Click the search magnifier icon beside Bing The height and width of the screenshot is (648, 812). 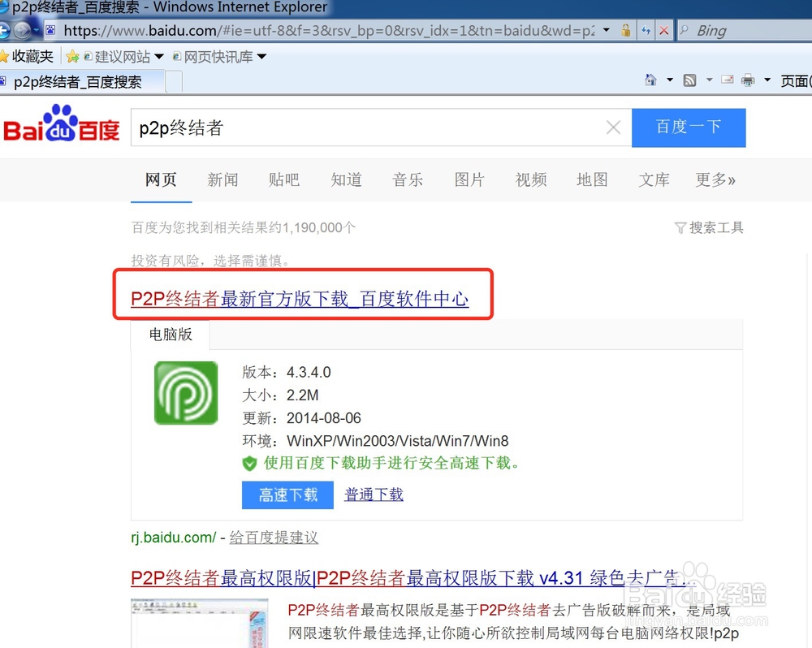pyautogui.click(x=684, y=31)
